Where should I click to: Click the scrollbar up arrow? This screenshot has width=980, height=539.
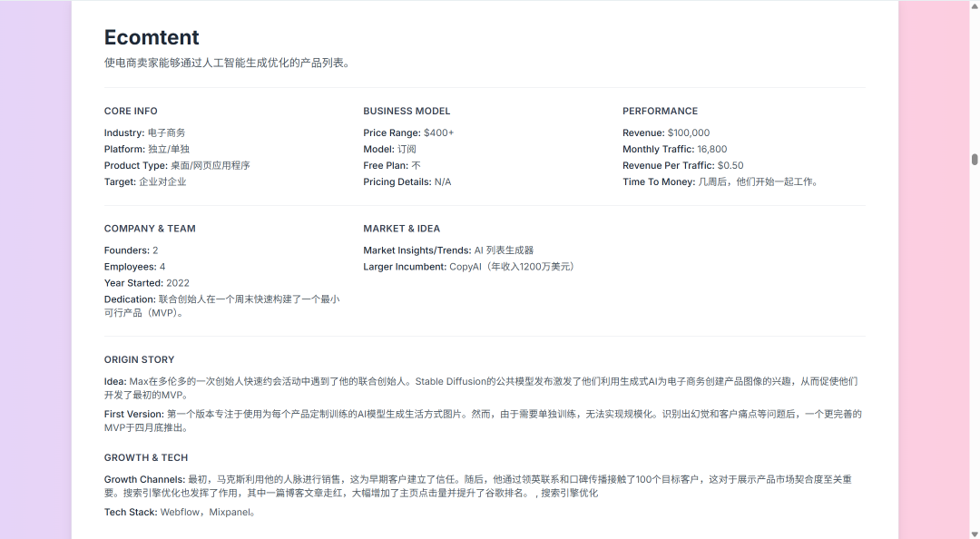click(x=975, y=5)
